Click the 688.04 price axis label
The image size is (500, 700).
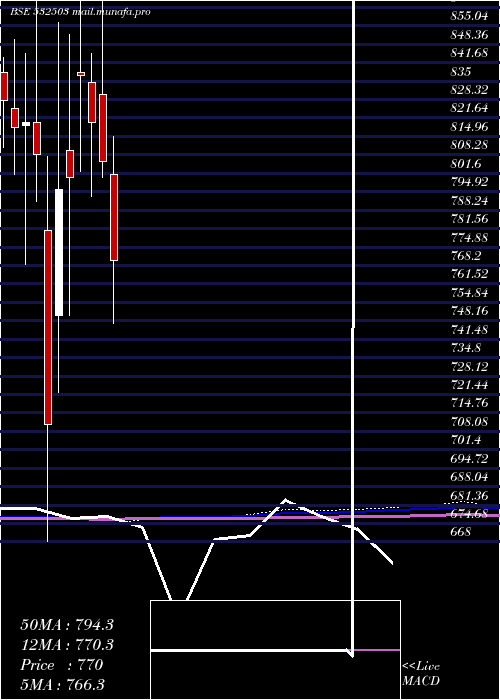coord(469,477)
